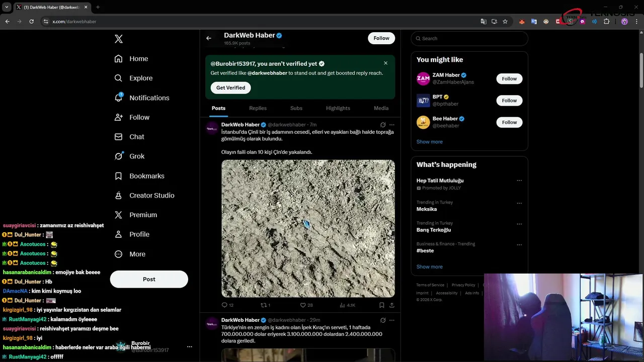
Task: Click the X logo in sidebar
Action: (119, 39)
